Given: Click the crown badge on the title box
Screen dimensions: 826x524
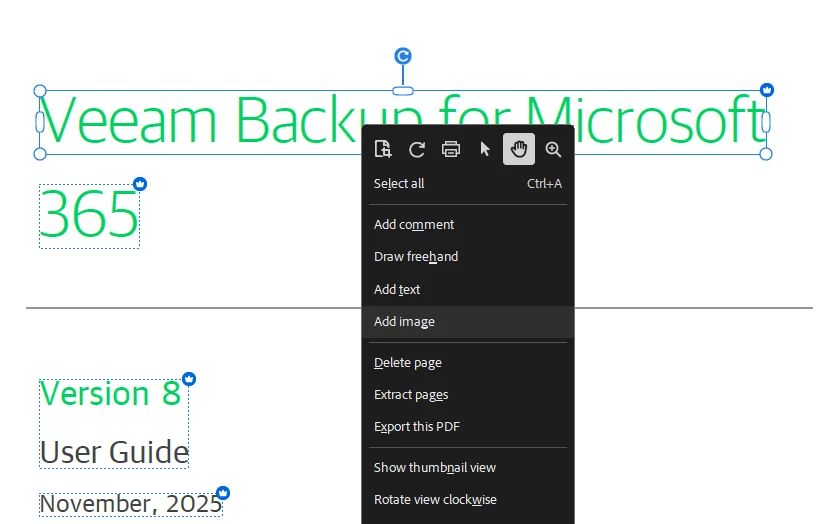Looking at the screenshot, I should tap(767, 90).
